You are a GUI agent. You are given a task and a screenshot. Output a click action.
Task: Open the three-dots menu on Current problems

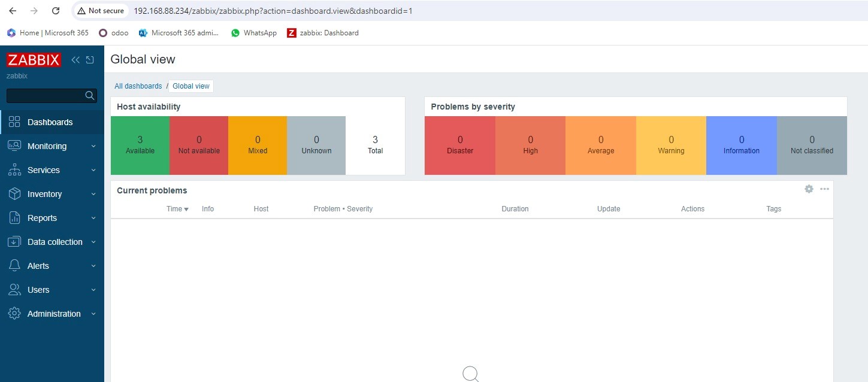click(x=824, y=189)
